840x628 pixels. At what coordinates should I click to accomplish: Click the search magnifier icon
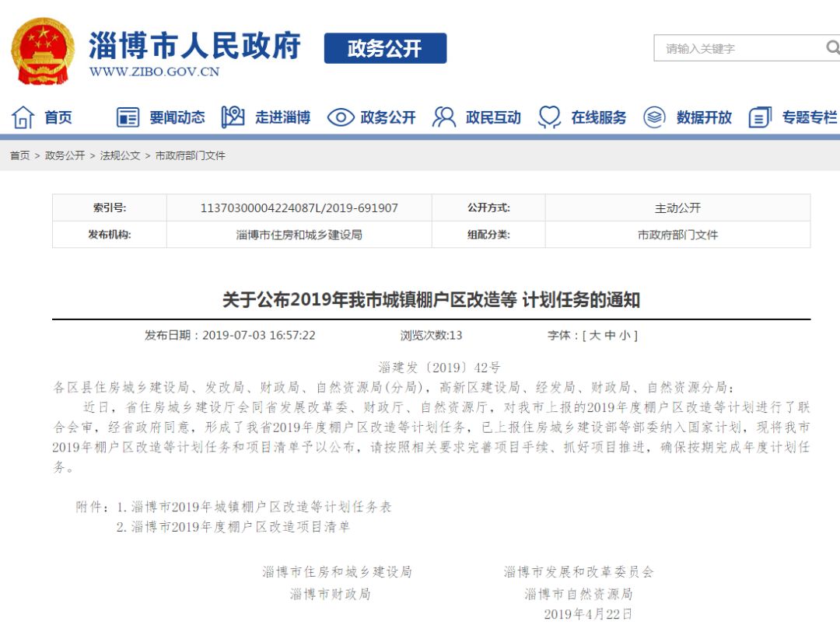click(x=832, y=47)
